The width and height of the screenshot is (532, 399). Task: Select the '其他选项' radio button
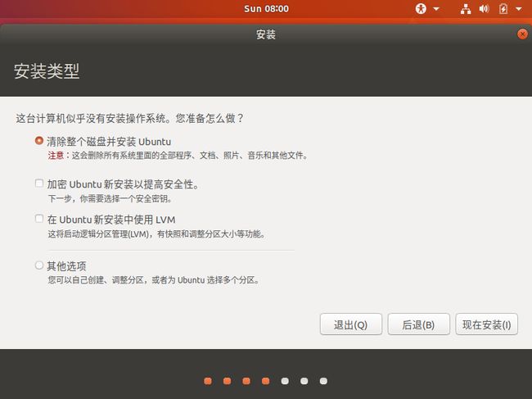[39, 265]
